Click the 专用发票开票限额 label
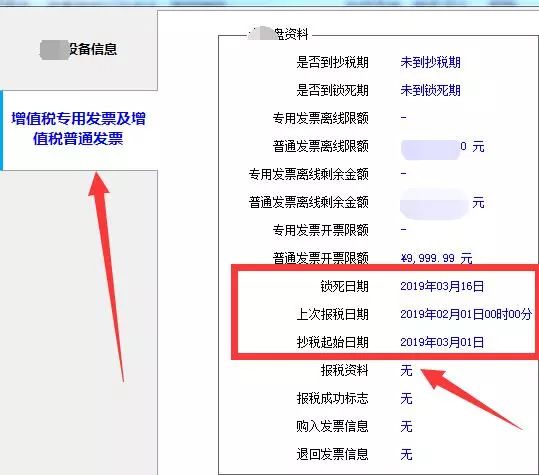 320,230
